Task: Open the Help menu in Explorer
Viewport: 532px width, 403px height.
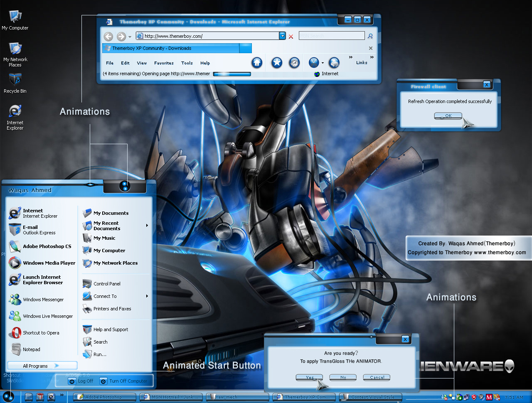Action: pos(205,63)
